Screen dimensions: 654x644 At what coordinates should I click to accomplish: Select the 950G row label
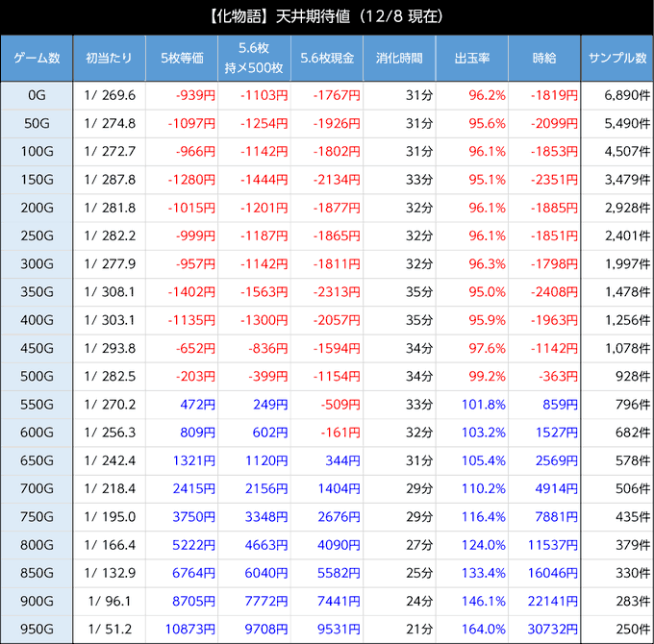(37, 630)
